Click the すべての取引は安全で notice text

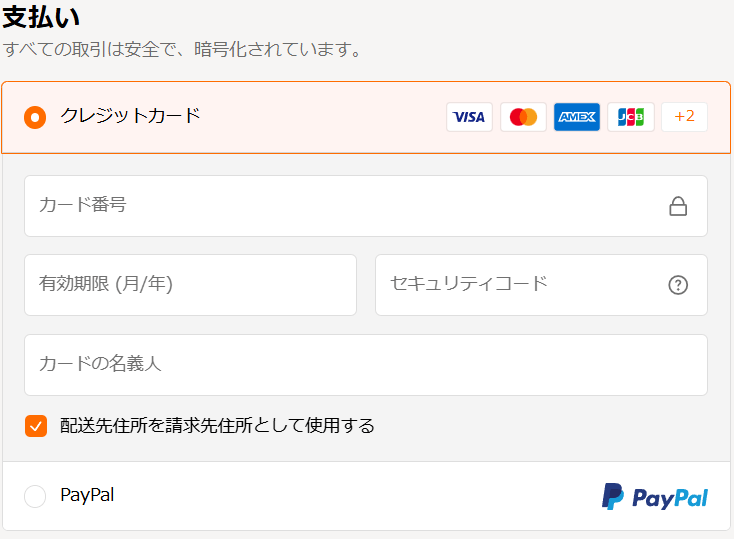pos(182,49)
